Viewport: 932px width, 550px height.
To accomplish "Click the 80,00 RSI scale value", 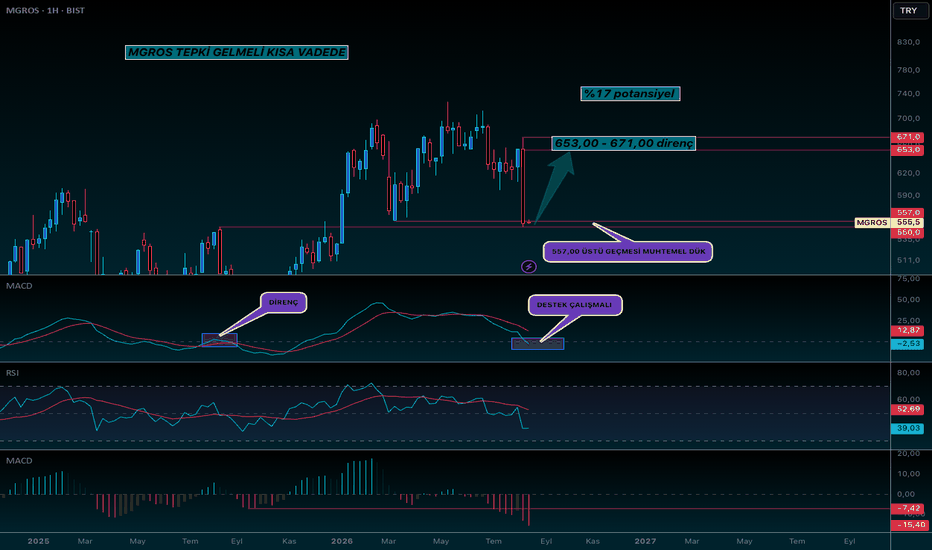I will click(x=908, y=373).
